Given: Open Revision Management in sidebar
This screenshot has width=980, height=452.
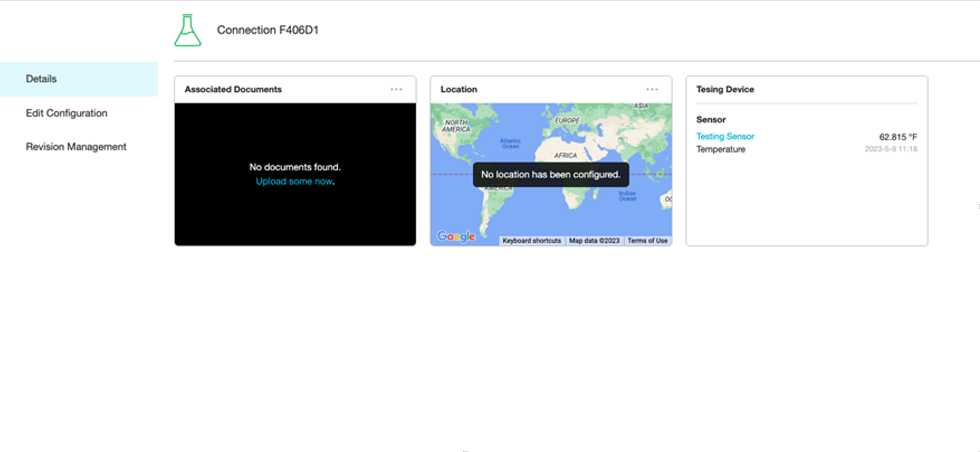Looking at the screenshot, I should 76,146.
